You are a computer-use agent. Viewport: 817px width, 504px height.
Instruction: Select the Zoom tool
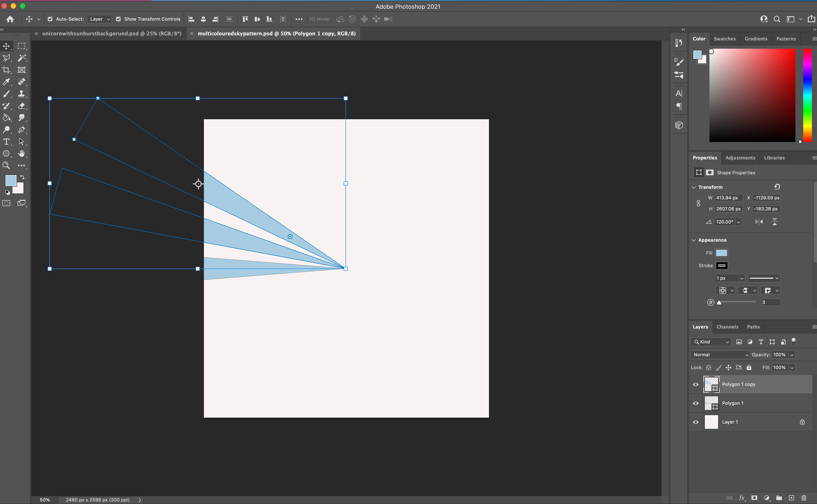6,166
